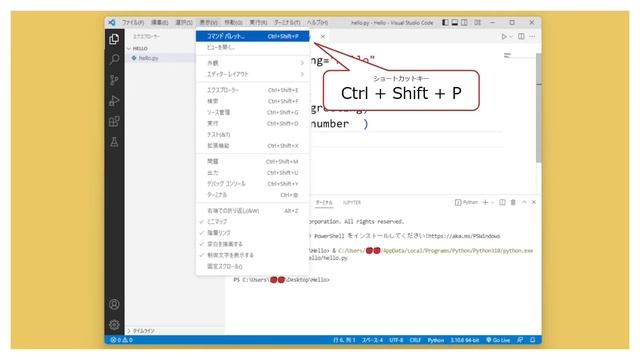Open the Explorer view in activity bar
Image resolution: width=640 pixels, height=360 pixels.
[114, 39]
